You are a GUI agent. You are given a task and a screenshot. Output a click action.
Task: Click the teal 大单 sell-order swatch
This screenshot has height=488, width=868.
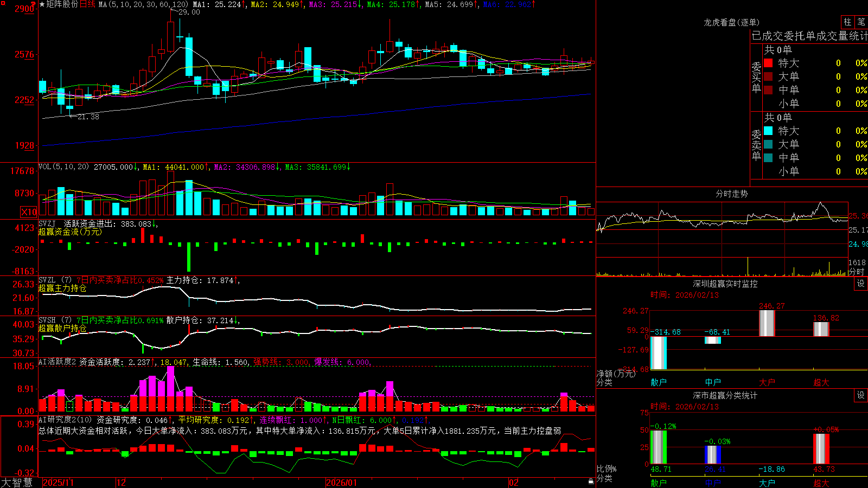click(768, 144)
